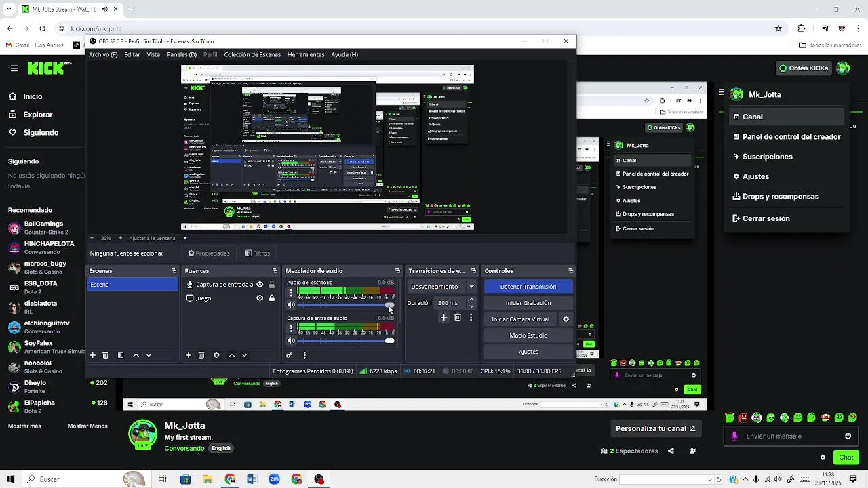Select Panel de control del creador menu item

(x=787, y=136)
